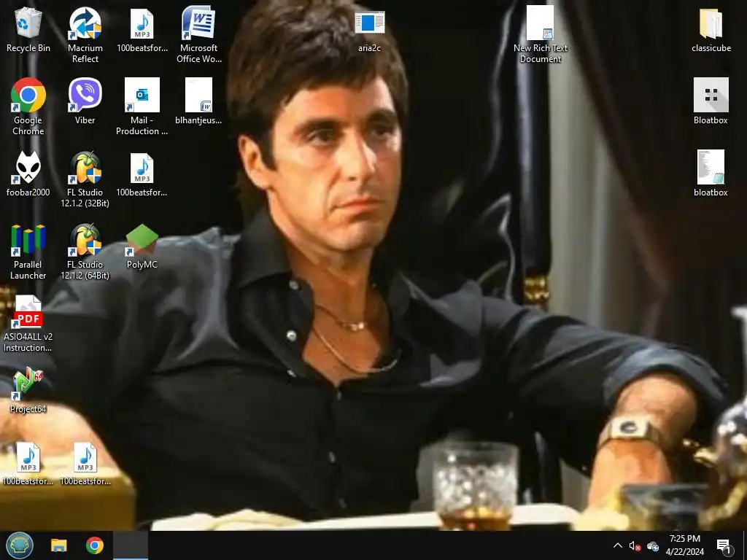Open Mail - Production shortcut

pos(142,106)
